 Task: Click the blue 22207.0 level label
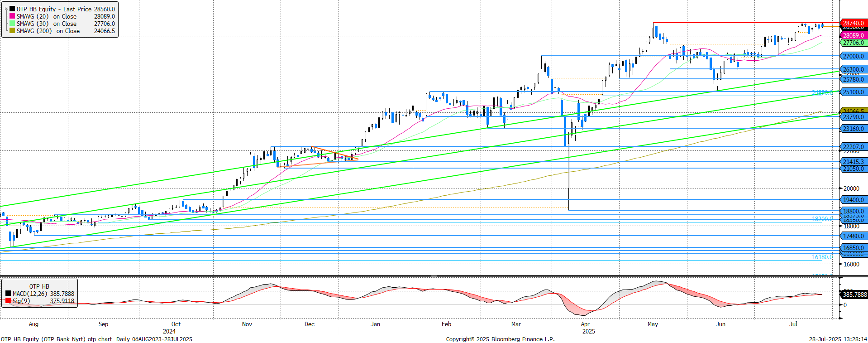pyautogui.click(x=854, y=147)
